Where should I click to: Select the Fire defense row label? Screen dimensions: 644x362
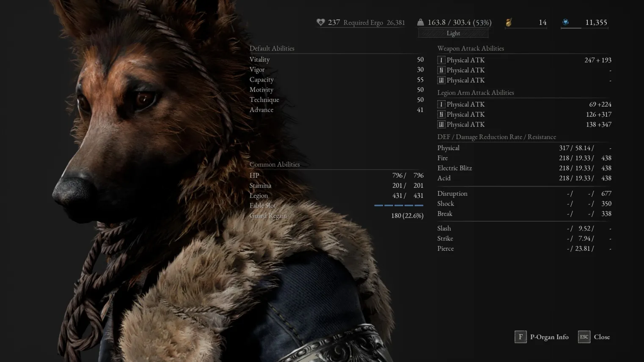coord(443,158)
